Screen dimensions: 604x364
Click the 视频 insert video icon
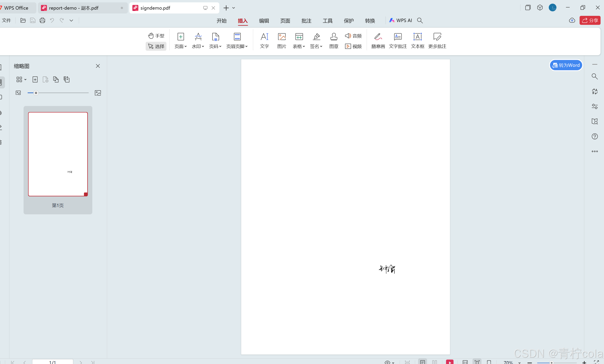[353, 46]
